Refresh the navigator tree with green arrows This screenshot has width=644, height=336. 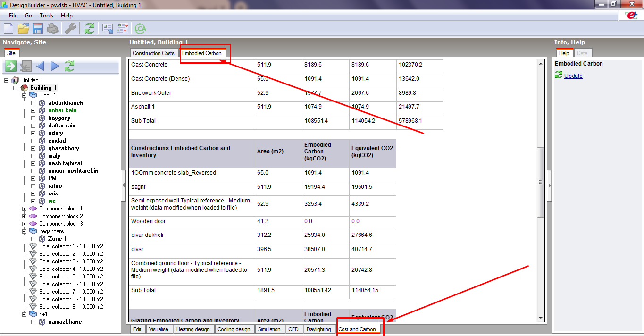[x=69, y=66]
